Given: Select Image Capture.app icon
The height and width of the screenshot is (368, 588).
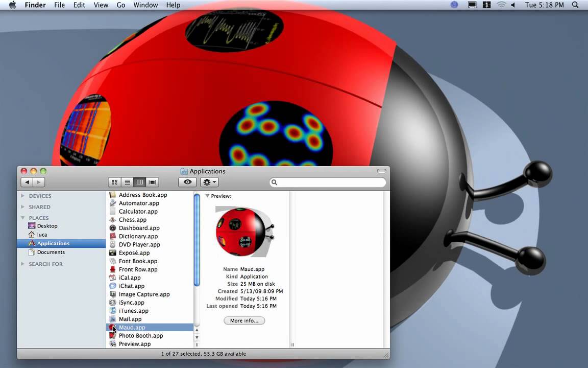Looking at the screenshot, I should tap(112, 294).
